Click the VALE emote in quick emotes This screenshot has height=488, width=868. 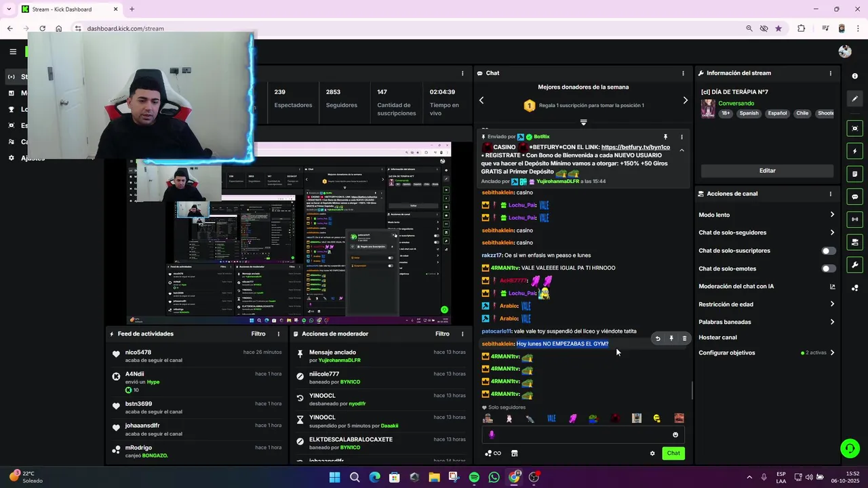[551, 419]
